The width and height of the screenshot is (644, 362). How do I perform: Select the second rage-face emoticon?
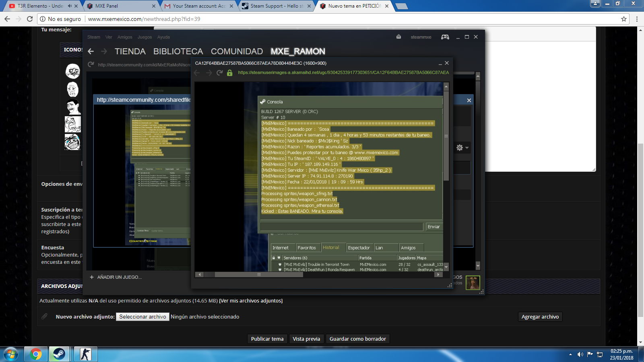point(73,89)
